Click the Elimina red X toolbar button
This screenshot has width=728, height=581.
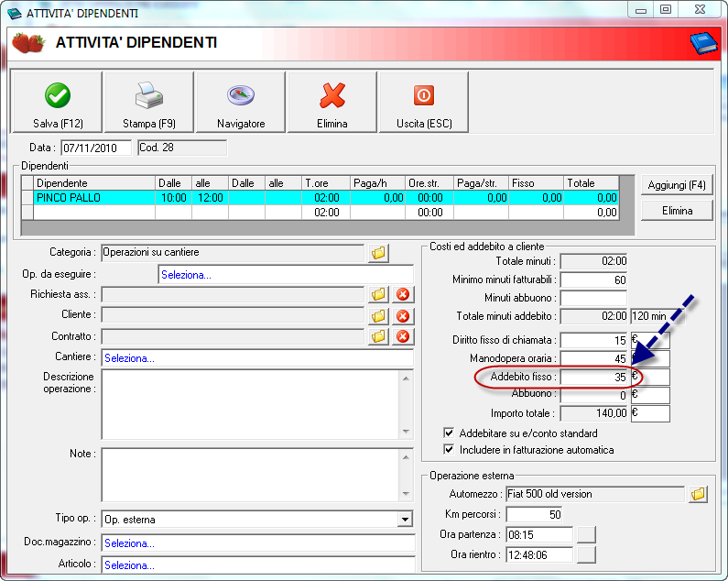coord(332,103)
